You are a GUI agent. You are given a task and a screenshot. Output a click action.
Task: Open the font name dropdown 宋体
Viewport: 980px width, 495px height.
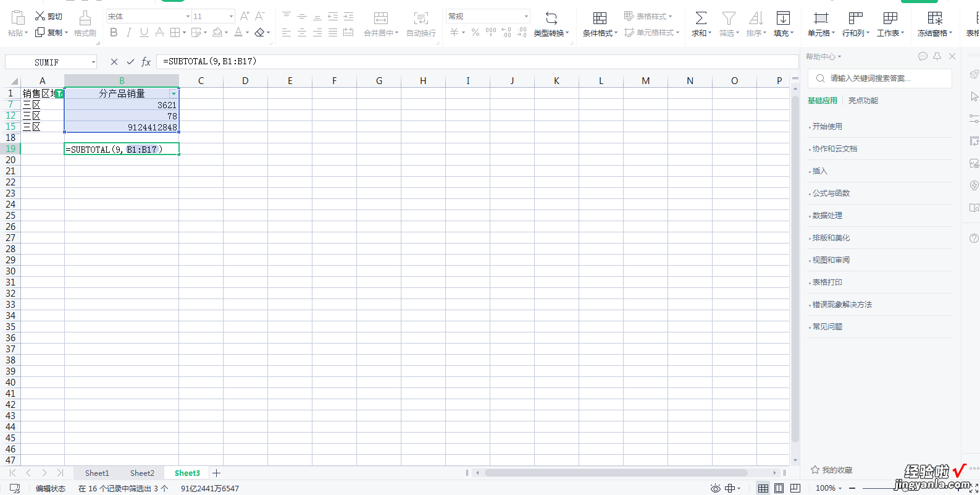pyautogui.click(x=188, y=17)
